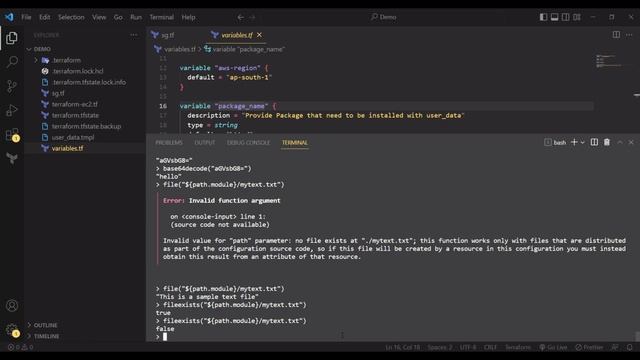
Task: Select the variables.tf editor tab
Action: [237, 35]
